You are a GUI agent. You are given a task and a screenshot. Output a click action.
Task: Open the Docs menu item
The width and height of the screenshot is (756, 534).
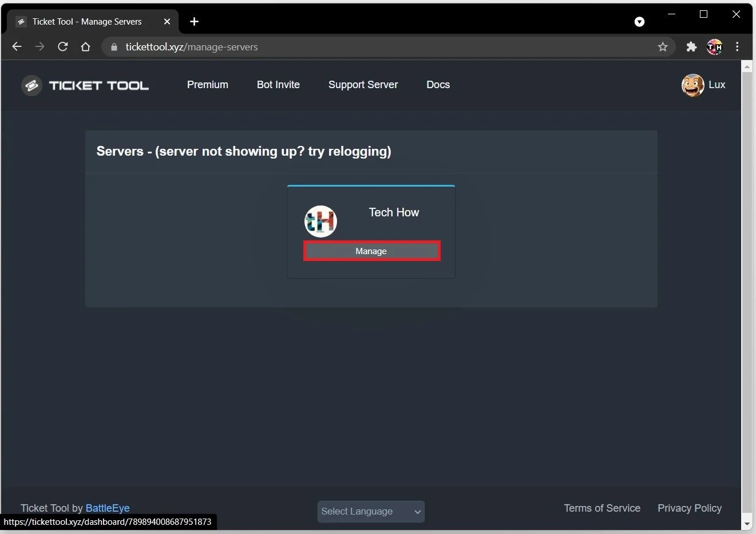(x=438, y=85)
